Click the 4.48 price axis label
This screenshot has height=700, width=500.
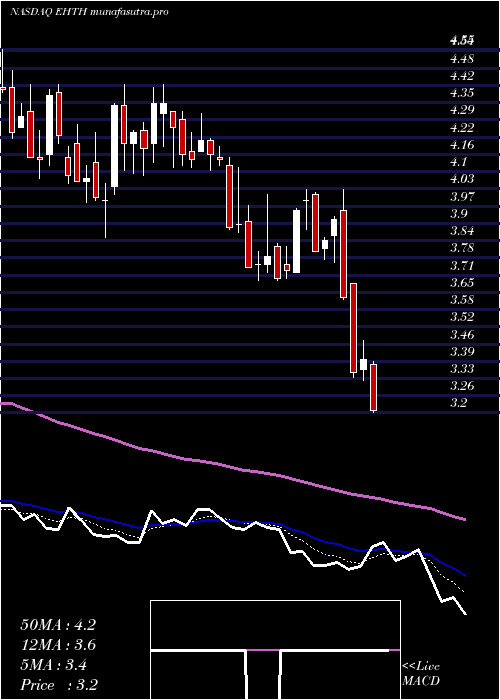(462, 58)
